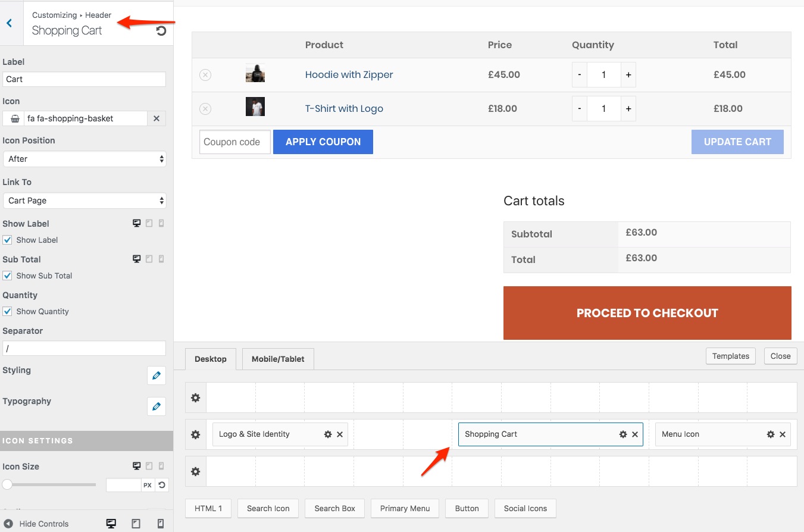Select mobile device icon for Sub Total
This screenshot has height=532, width=804.
tap(161, 259)
